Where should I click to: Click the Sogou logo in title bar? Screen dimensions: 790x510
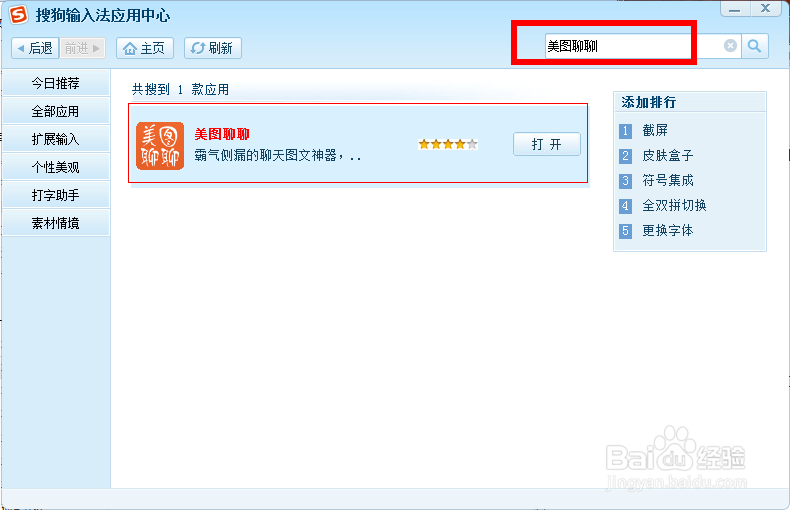[x=19, y=15]
